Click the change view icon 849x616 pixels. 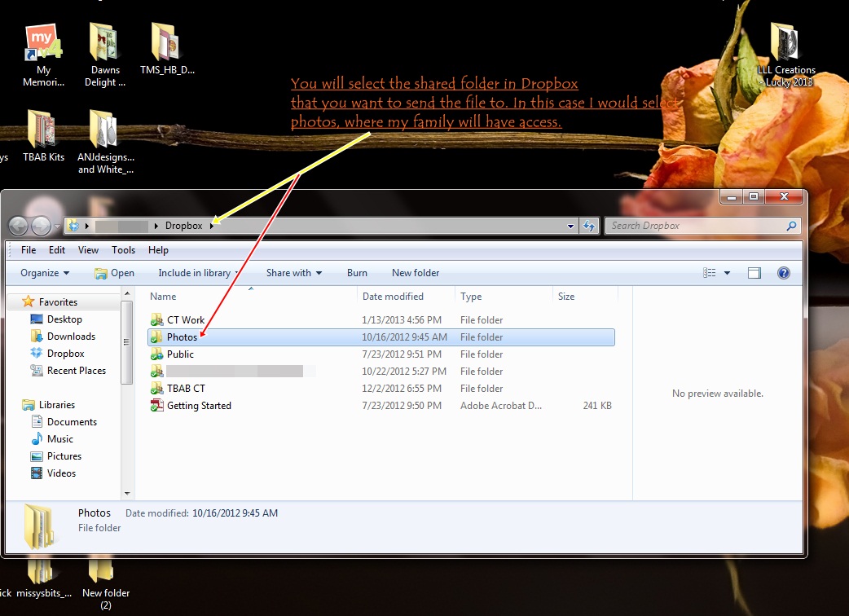pos(710,273)
